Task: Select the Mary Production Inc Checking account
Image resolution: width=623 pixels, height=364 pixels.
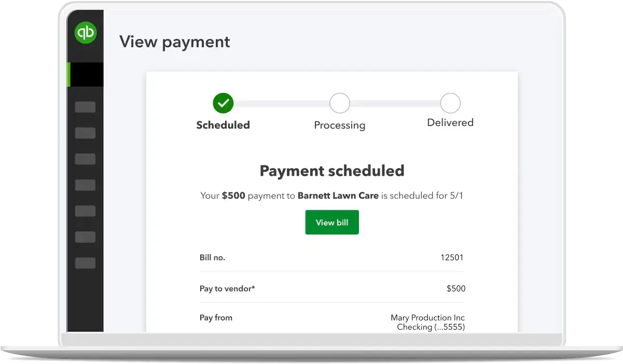Action: click(x=428, y=322)
